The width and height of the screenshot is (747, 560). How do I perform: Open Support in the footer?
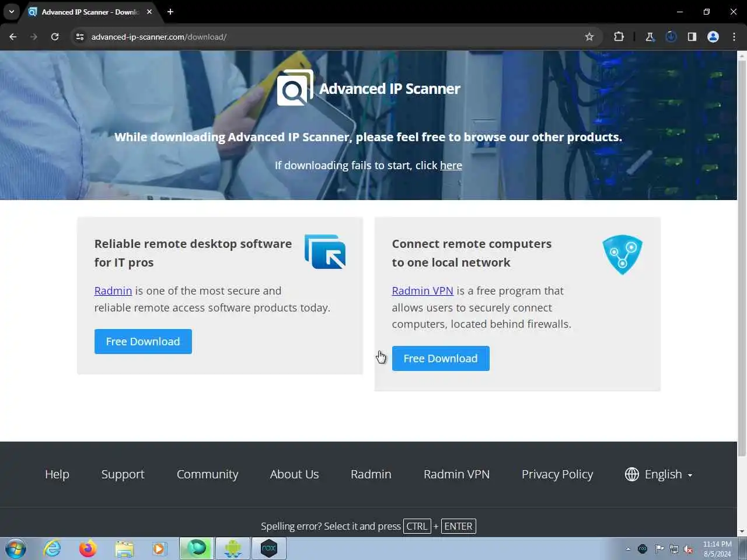pos(123,474)
